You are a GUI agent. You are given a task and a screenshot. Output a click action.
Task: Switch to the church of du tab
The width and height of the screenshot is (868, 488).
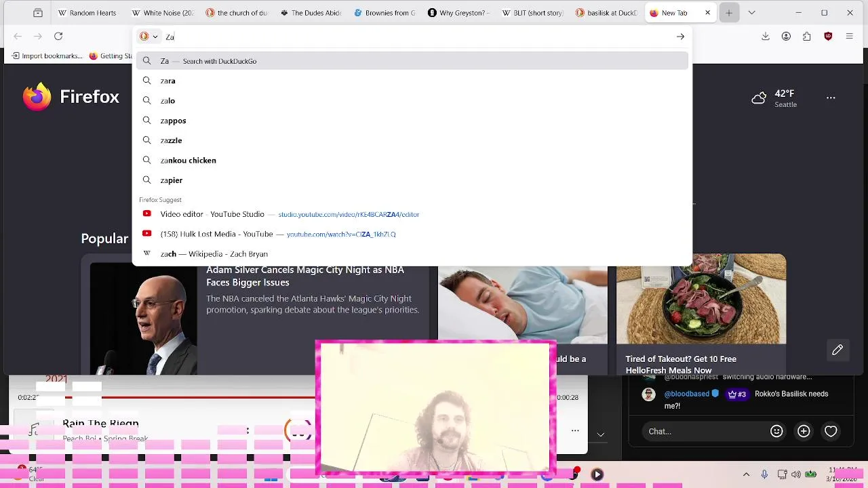pos(237,13)
